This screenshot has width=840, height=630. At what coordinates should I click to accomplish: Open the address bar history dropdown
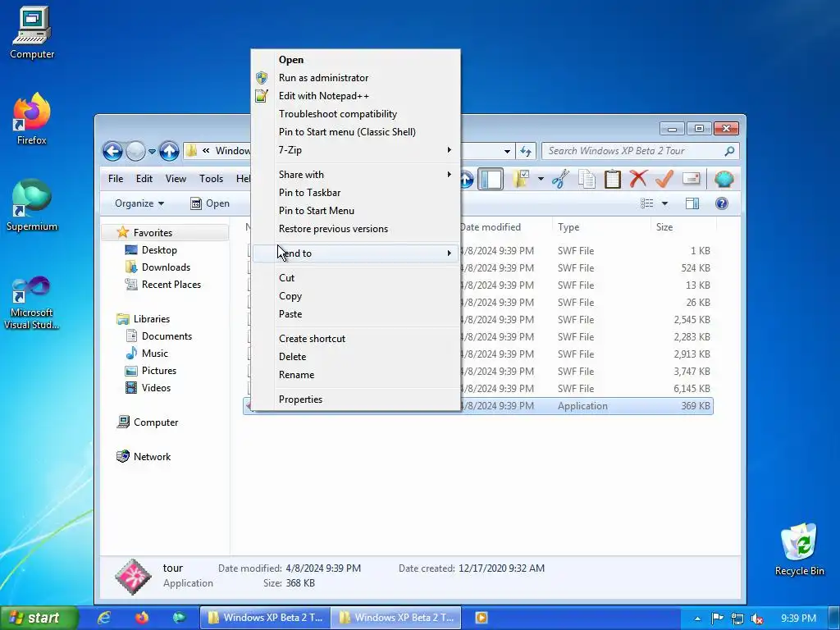pos(507,151)
